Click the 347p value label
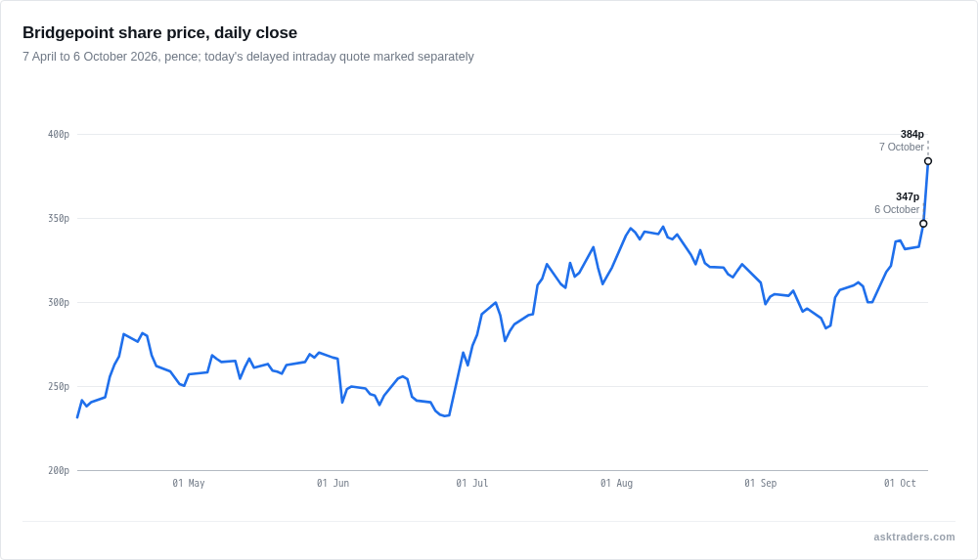 908,196
